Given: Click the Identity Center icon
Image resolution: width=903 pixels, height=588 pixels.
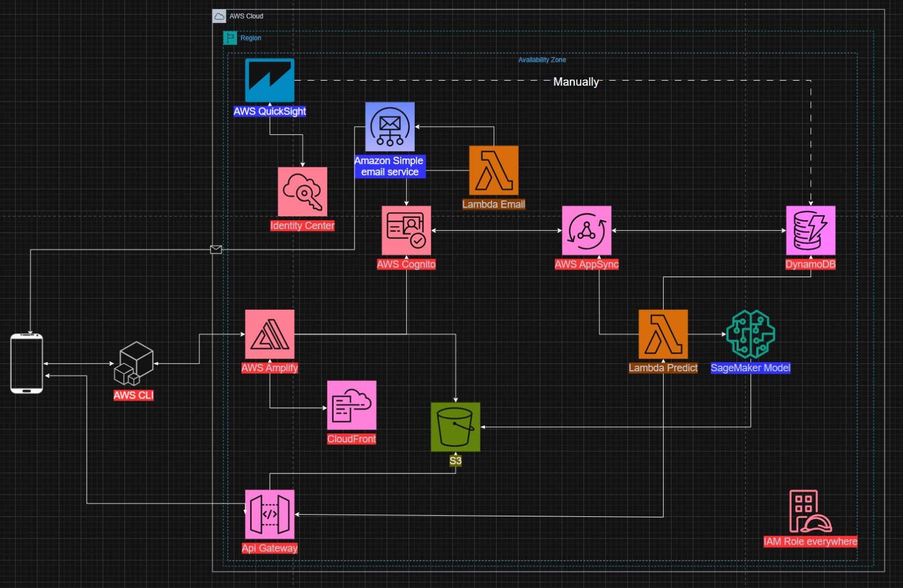Looking at the screenshot, I should pos(303,192).
